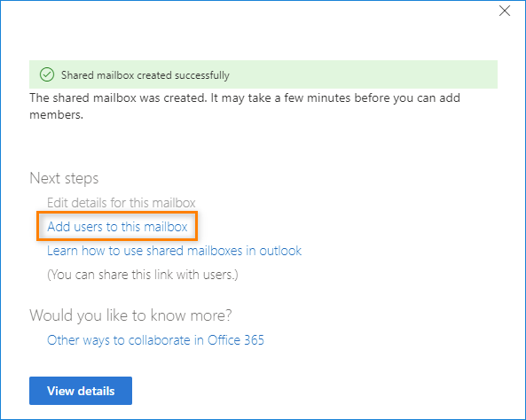Click inside the orange-highlighted Add users box
The width and height of the screenshot is (526, 420).
tap(117, 226)
